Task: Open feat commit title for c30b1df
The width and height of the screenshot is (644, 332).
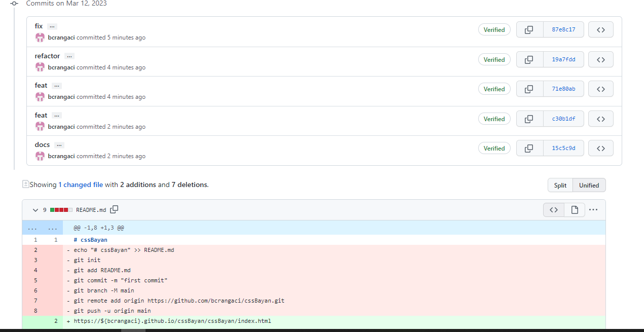Action: [41, 115]
